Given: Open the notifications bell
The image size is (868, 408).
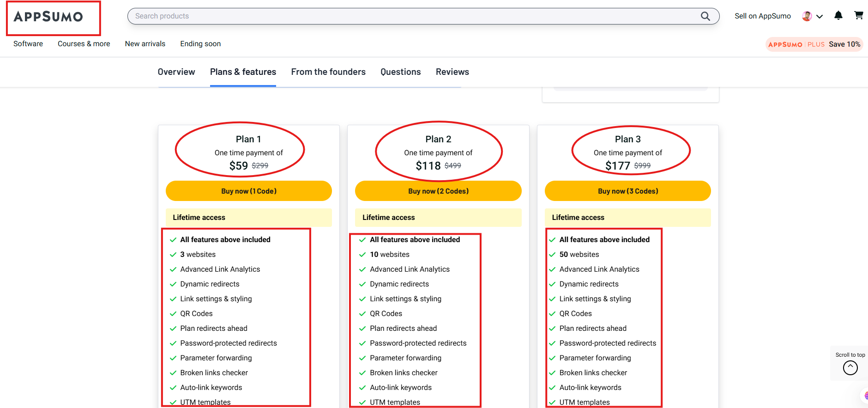Looking at the screenshot, I should click(838, 16).
